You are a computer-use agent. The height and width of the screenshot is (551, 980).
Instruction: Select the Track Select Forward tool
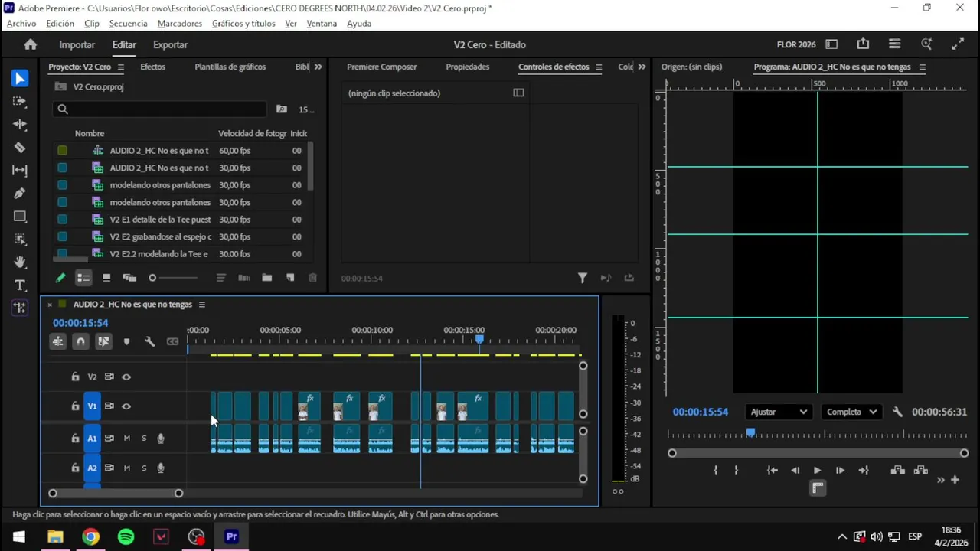tap(20, 101)
